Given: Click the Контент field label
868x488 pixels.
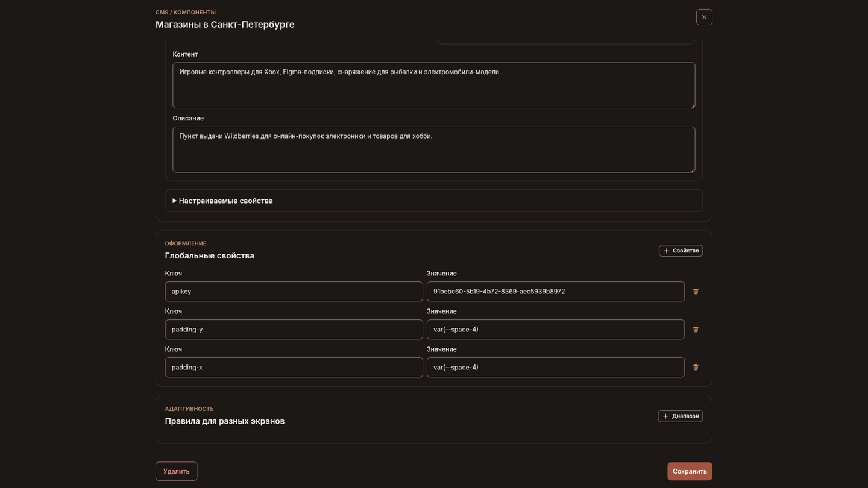Looking at the screenshot, I should point(185,54).
